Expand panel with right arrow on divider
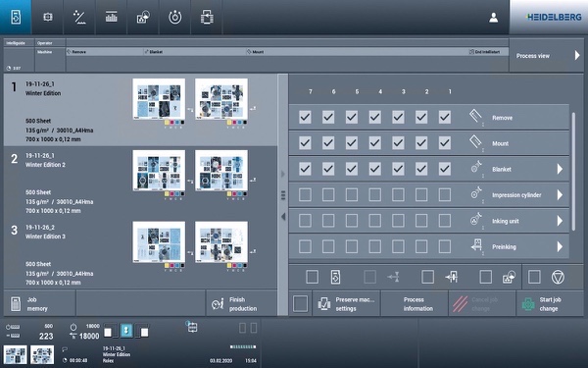This screenshot has height=368, width=588. click(x=283, y=174)
